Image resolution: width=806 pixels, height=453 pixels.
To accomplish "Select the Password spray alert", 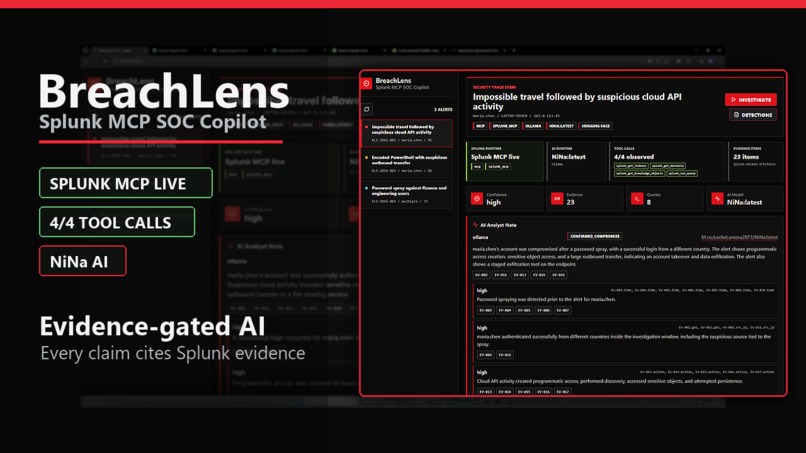I will pyautogui.click(x=407, y=194).
